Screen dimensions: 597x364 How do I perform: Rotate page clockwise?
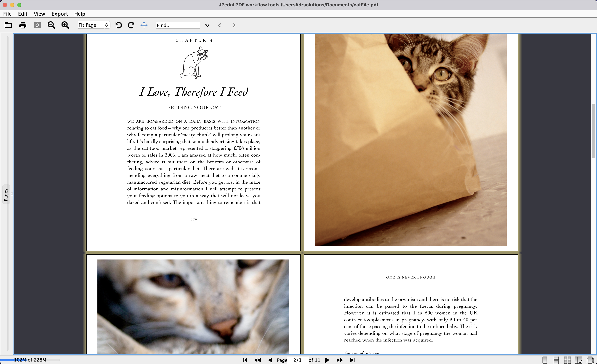click(x=131, y=25)
